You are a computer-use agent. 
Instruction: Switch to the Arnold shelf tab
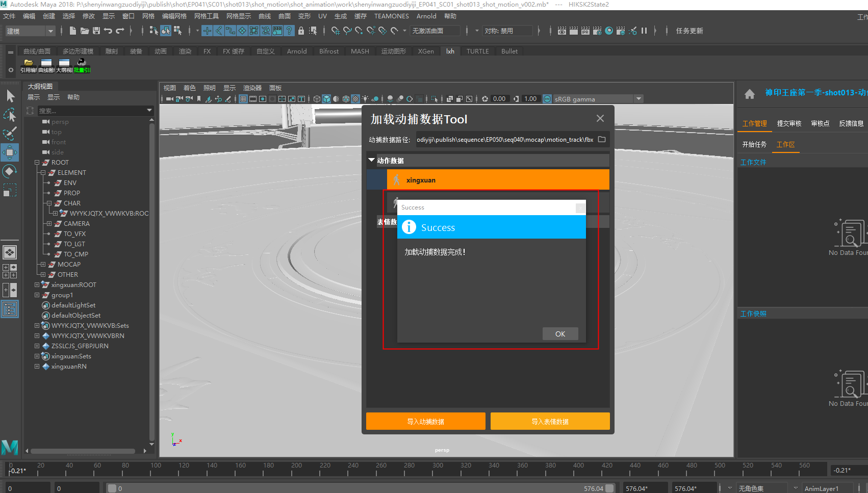(296, 51)
